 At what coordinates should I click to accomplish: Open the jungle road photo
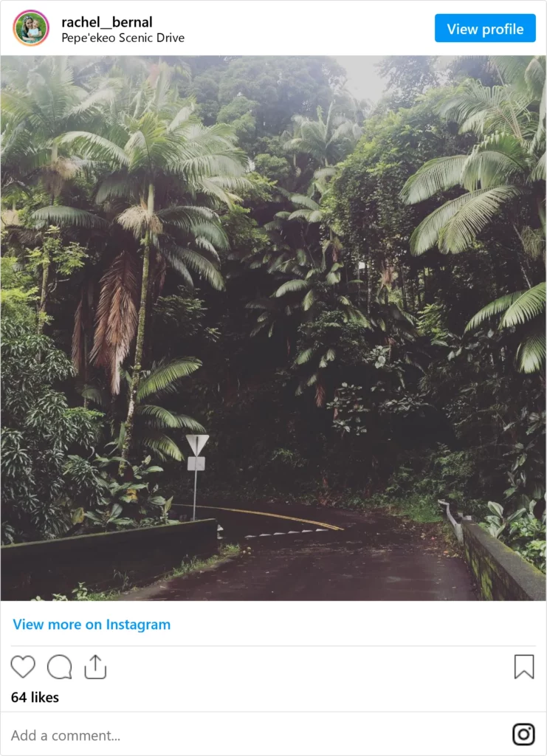(273, 328)
